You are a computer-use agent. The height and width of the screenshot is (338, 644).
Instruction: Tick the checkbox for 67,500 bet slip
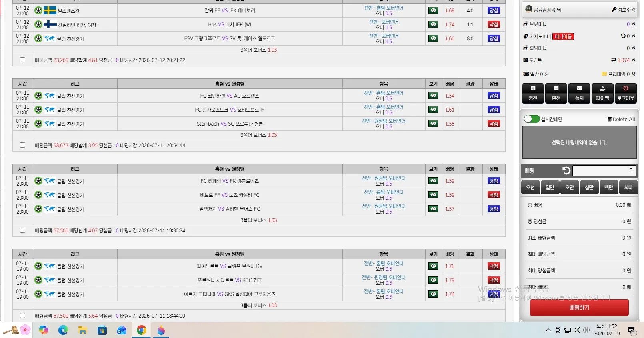(x=22, y=316)
